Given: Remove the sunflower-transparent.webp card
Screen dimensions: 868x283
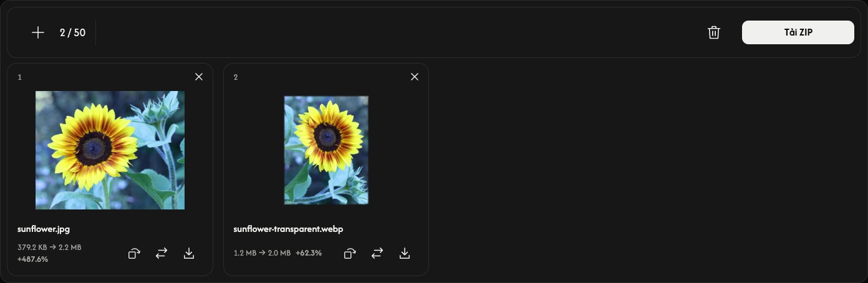Looking at the screenshot, I should pyautogui.click(x=415, y=77).
